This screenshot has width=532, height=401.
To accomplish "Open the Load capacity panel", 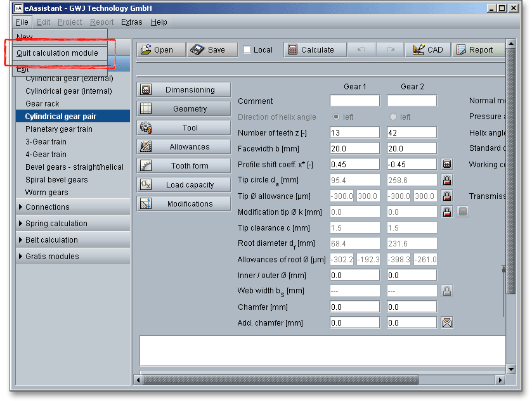I will pyautogui.click(x=184, y=185).
